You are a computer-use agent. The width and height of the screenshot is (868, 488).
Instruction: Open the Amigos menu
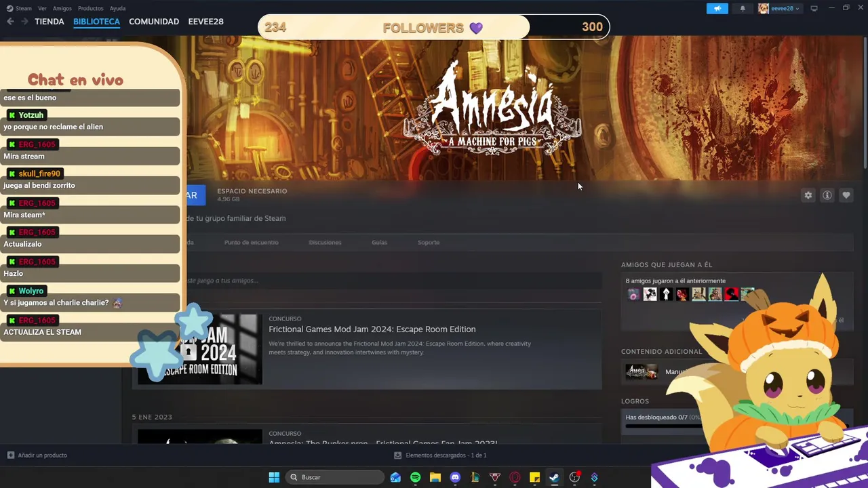click(62, 8)
